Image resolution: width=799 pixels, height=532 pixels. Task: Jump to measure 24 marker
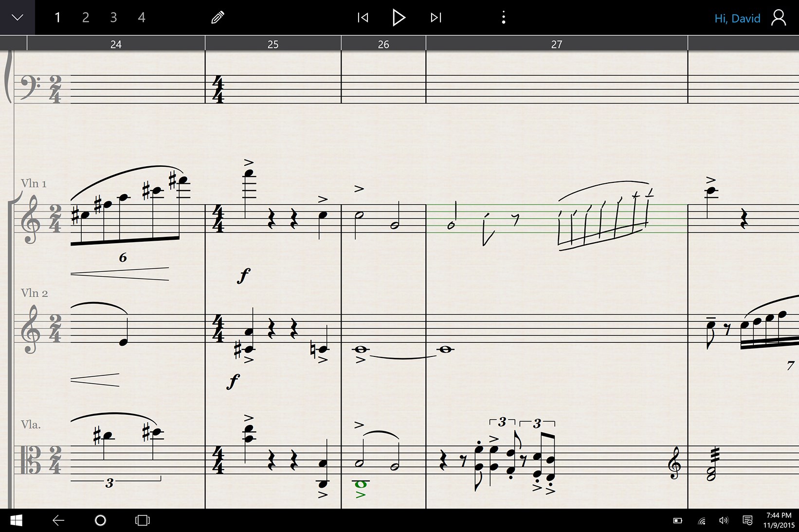[x=116, y=44]
